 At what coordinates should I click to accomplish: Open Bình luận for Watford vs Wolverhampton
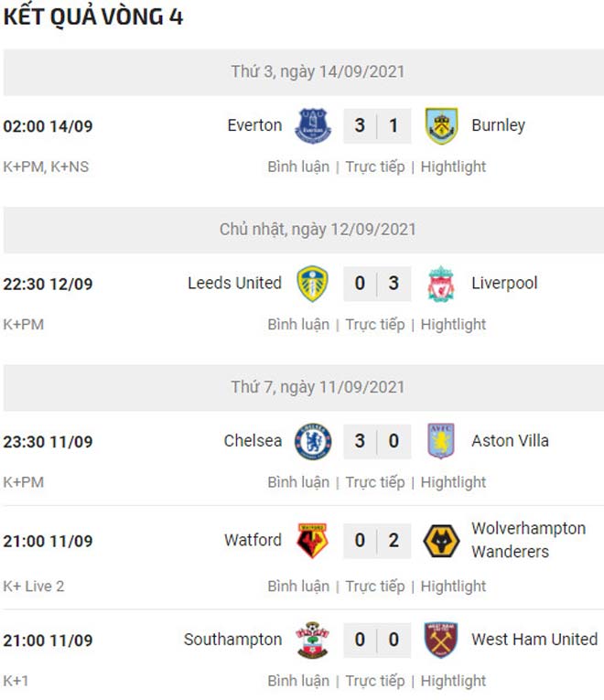pyautogui.click(x=298, y=587)
